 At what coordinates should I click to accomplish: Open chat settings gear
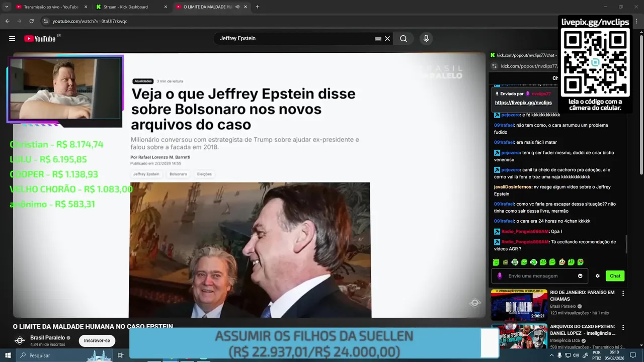598,276
